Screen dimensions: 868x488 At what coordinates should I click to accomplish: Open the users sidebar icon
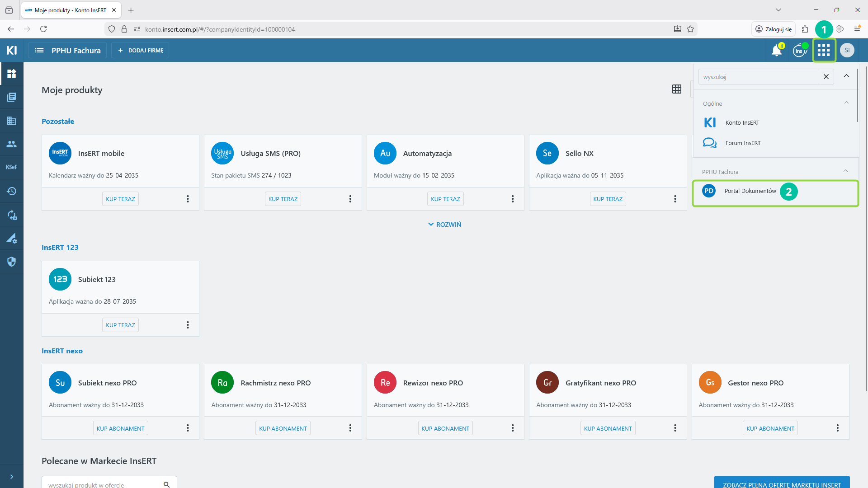pos(11,144)
